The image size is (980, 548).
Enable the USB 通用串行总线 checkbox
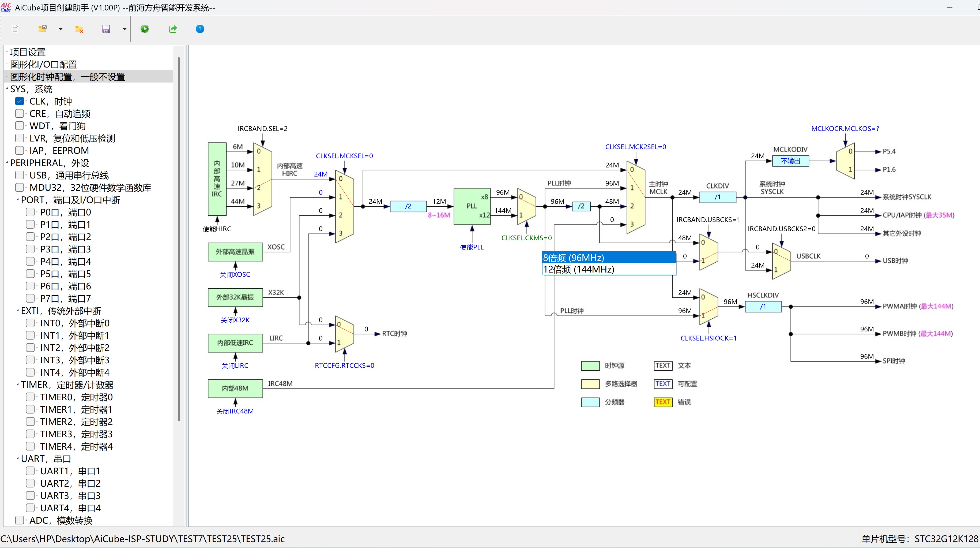(20, 175)
